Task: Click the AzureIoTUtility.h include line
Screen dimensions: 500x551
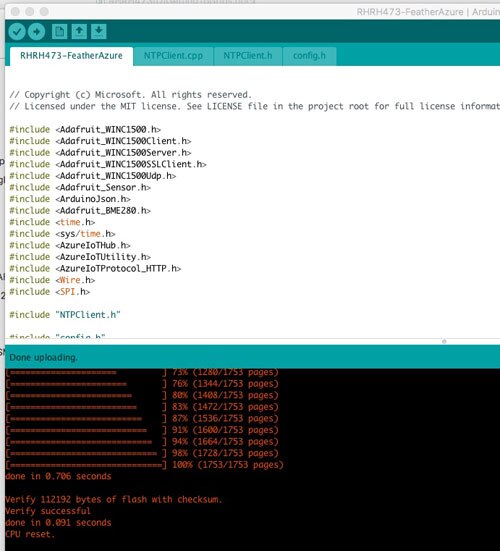Action: click(80, 257)
